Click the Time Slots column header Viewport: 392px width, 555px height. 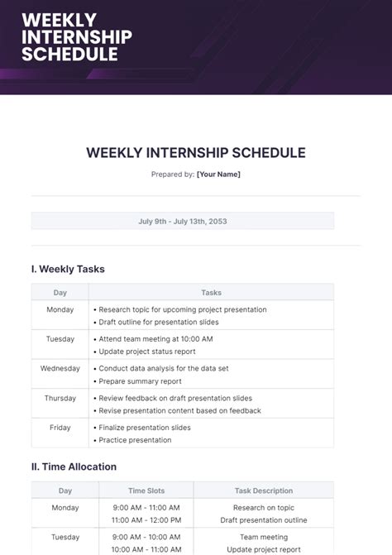146,491
